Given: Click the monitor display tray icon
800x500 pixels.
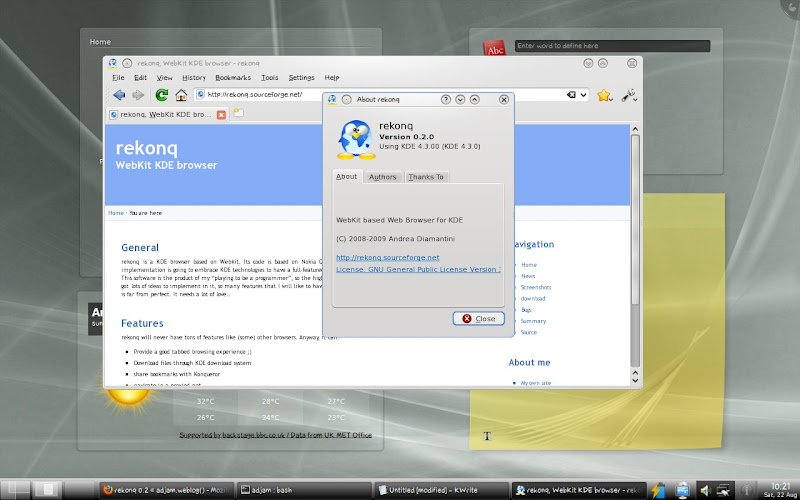Looking at the screenshot, I should click(x=682, y=490).
